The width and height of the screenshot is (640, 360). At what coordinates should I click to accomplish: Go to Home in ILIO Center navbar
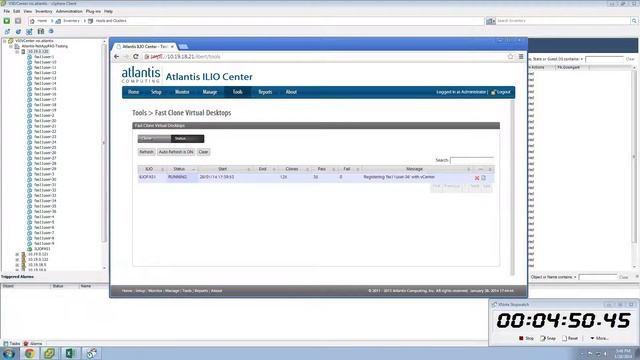pos(134,92)
